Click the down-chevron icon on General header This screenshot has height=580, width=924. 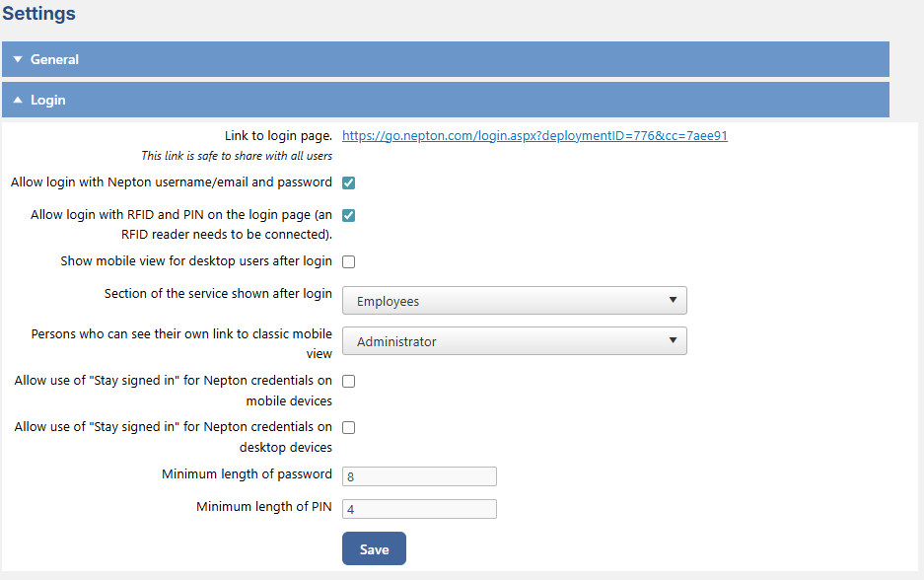click(x=18, y=59)
